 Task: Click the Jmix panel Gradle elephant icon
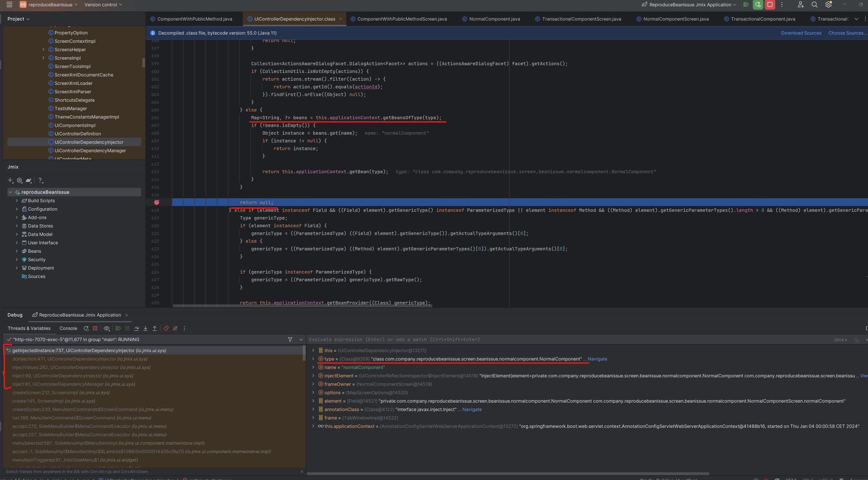[x=28, y=181]
